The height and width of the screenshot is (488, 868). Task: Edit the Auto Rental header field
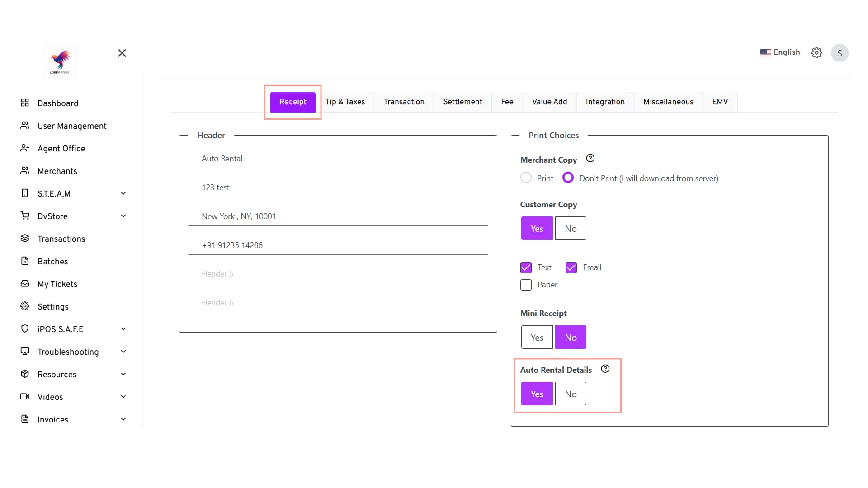click(x=338, y=159)
